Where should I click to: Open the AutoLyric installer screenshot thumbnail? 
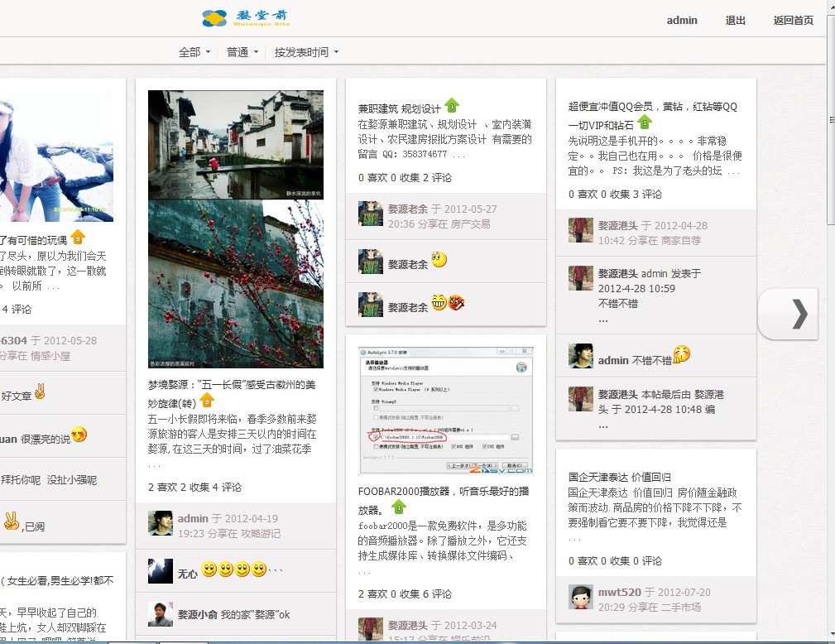pyautogui.click(x=446, y=411)
